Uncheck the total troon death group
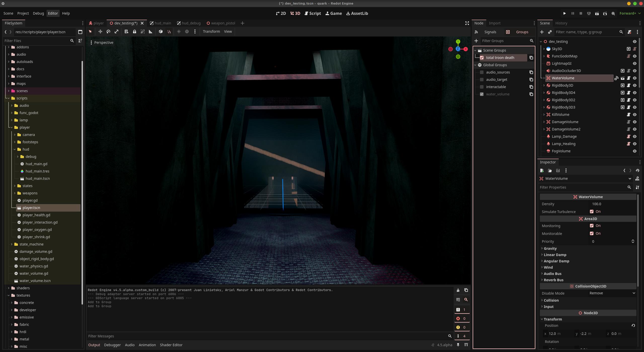The width and height of the screenshot is (644, 352). click(482, 58)
